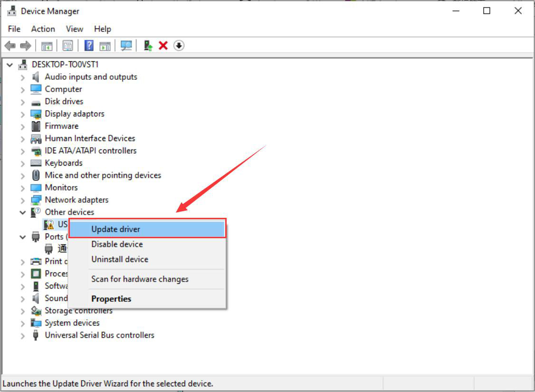This screenshot has width=535, height=392.
Task: Click the System devices folder icon
Action: pyautogui.click(x=36, y=323)
